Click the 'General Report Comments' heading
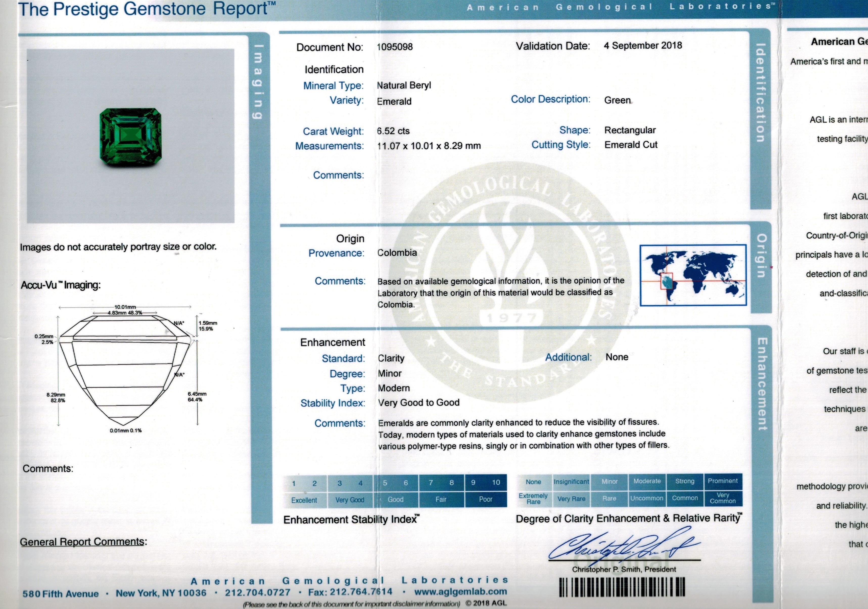 pos(83,542)
